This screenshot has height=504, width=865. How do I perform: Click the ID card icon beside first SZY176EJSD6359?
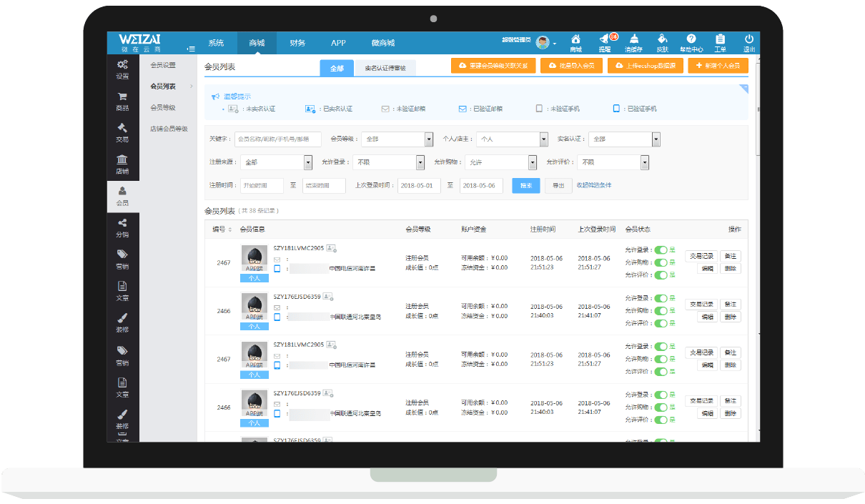coord(327,297)
